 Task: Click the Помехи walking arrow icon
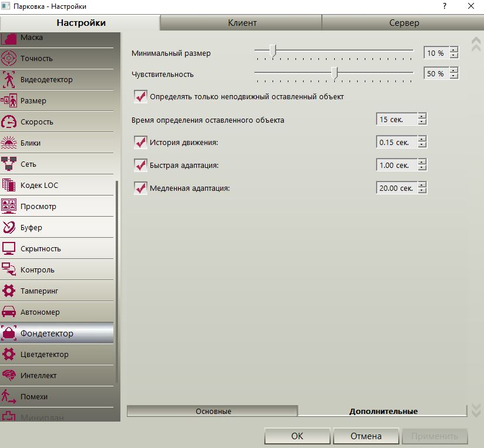pos(9,396)
